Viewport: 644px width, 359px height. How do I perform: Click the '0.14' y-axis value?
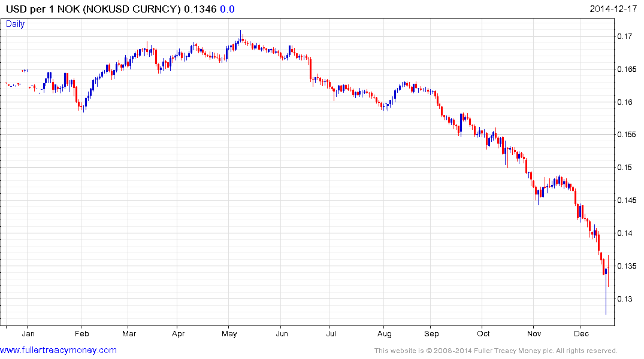click(x=625, y=233)
